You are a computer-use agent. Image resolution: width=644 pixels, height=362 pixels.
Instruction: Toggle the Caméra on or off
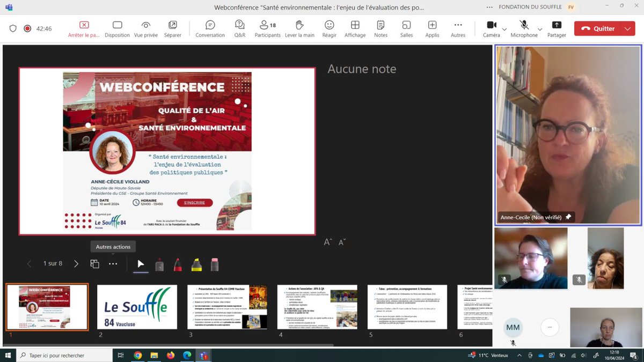click(x=491, y=28)
